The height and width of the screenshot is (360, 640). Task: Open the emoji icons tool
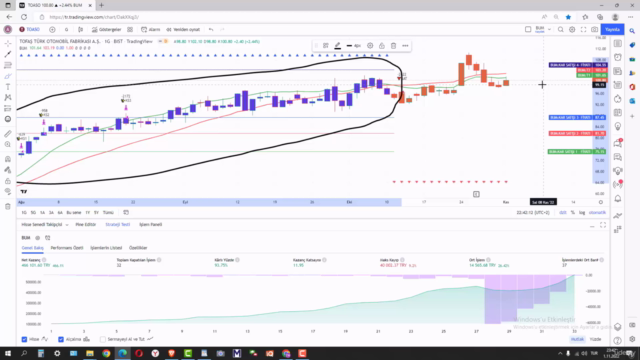click(8, 119)
